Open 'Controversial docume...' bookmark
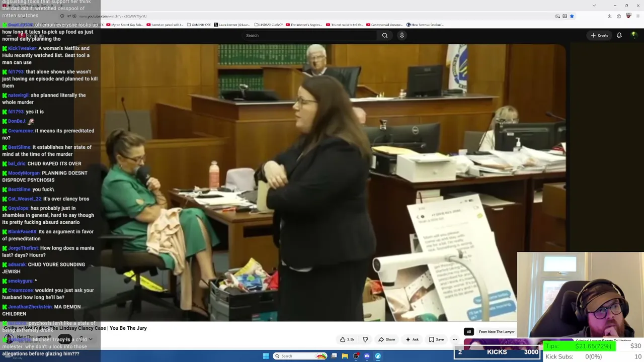644x362 pixels. pyautogui.click(x=384, y=25)
